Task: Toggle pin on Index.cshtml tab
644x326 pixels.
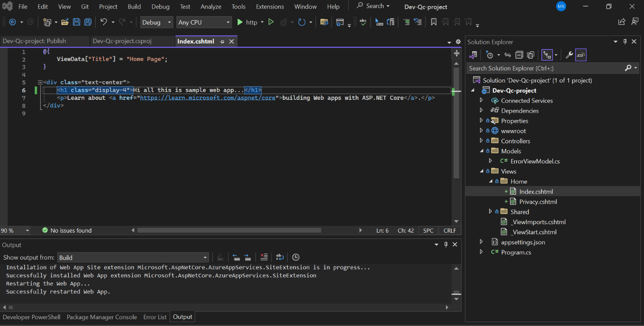Action: tap(222, 41)
